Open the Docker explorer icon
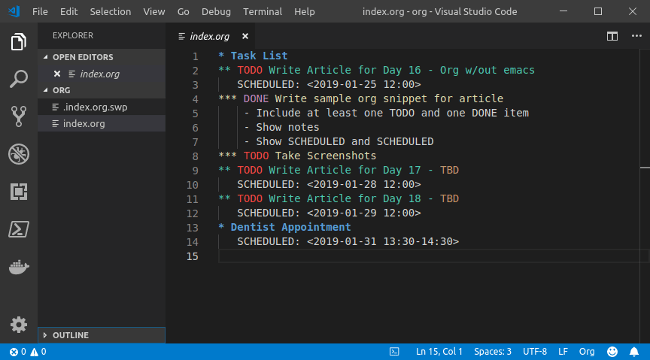 click(x=19, y=267)
